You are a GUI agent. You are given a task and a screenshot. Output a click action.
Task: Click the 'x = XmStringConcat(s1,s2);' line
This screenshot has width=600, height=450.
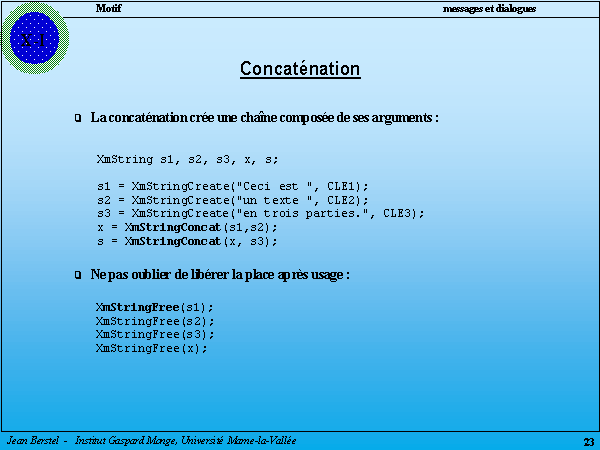click(180, 227)
